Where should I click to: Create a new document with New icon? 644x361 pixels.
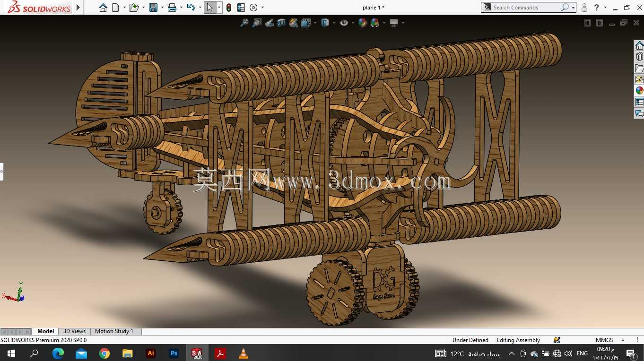click(x=115, y=8)
